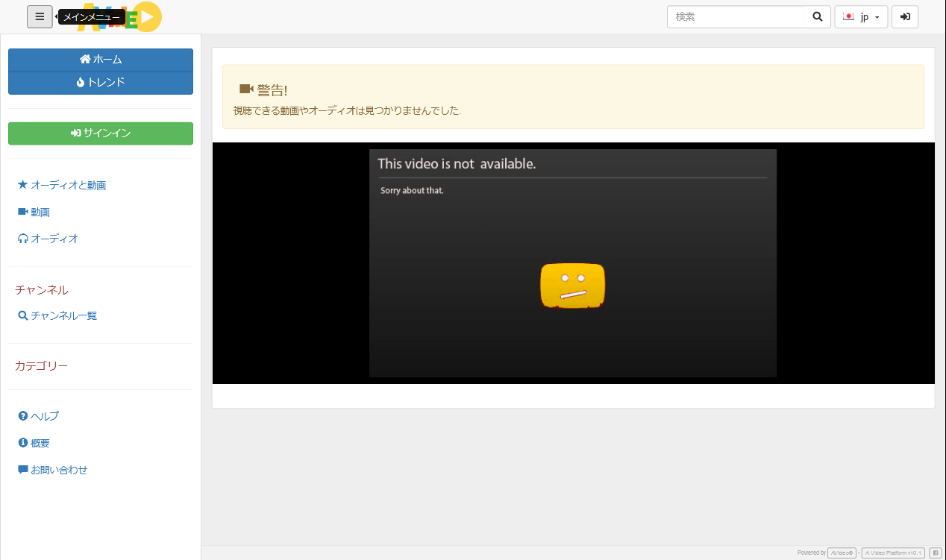The width and height of the screenshot is (946, 560).
Task: Select オーディオと動画 in the sidebar
Action: pyautogui.click(x=66, y=185)
